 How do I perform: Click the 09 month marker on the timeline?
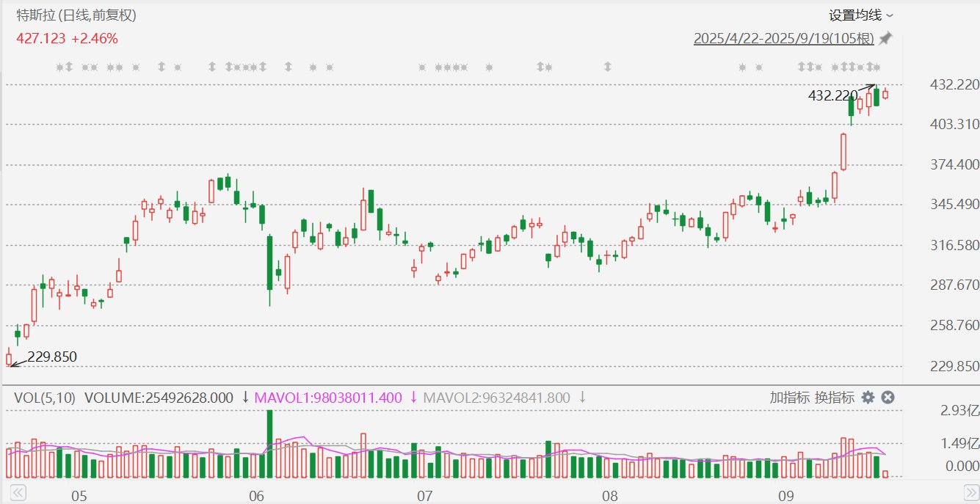click(786, 496)
